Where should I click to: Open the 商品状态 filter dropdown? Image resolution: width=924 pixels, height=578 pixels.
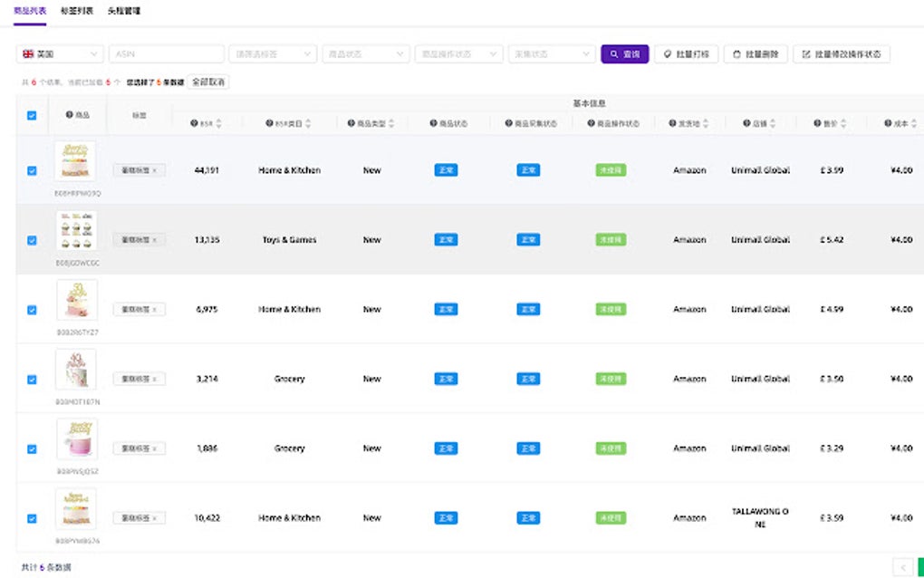pyautogui.click(x=366, y=54)
